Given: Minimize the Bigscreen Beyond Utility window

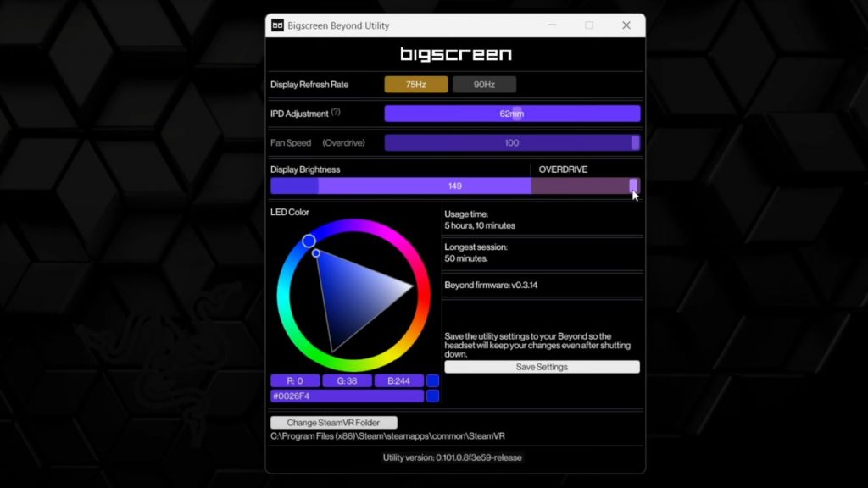Looking at the screenshot, I should 552,25.
